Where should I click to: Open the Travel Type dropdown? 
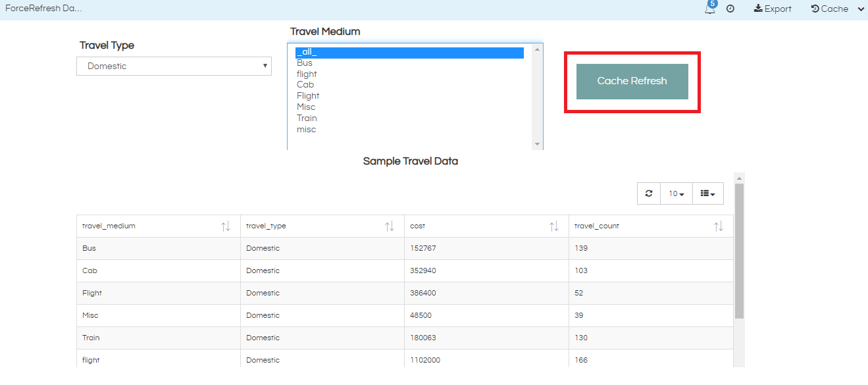174,66
